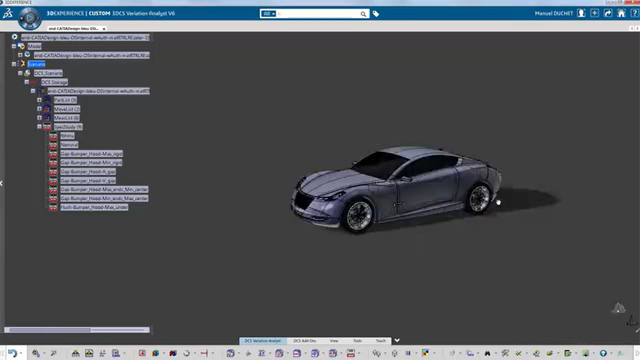Select the Scenario tree item

point(36,64)
